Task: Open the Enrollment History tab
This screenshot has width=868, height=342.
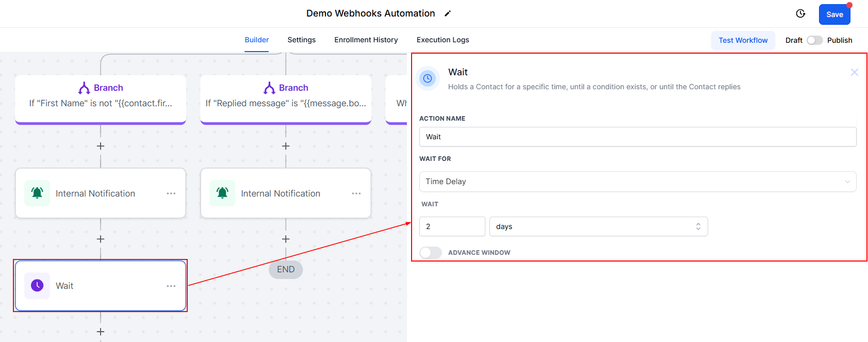Action: coord(366,40)
